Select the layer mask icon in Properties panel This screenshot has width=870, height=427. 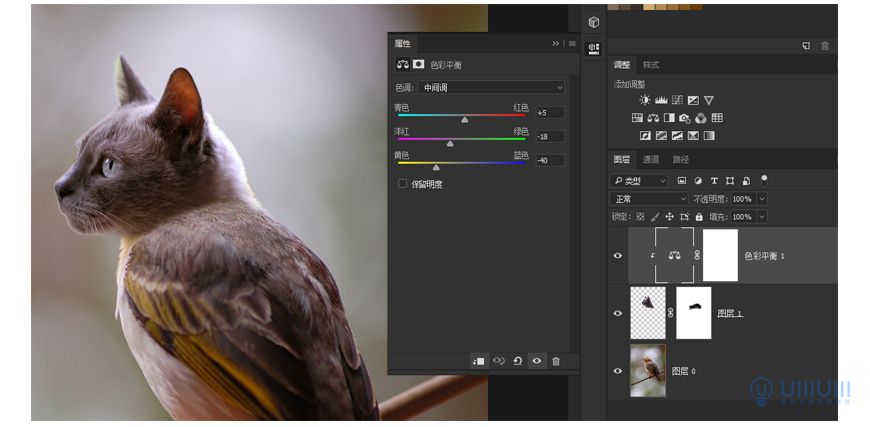tap(419, 64)
